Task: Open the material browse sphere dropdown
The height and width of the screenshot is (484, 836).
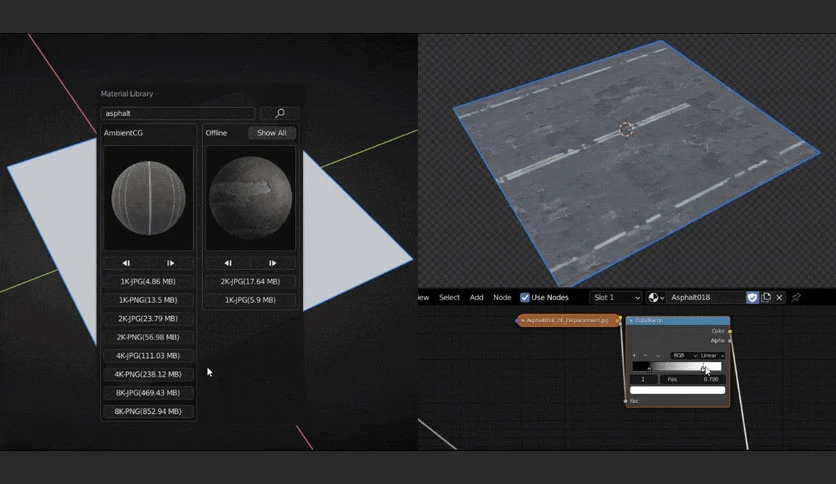Action: click(656, 297)
